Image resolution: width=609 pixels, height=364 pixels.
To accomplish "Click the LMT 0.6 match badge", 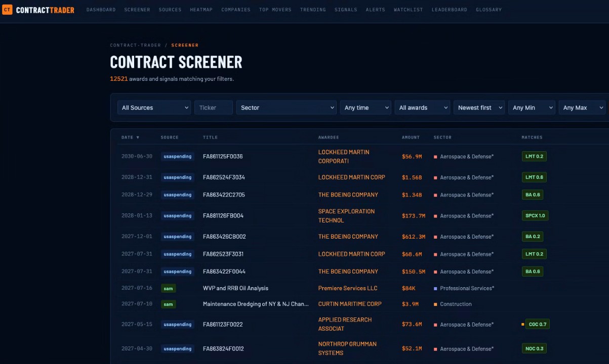I will pos(534,177).
